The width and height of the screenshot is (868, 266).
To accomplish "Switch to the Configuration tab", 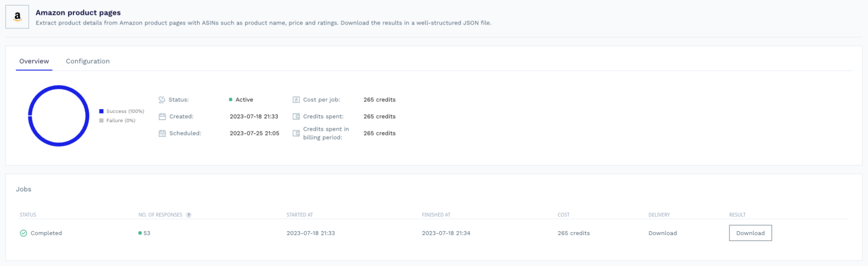I will click(88, 61).
